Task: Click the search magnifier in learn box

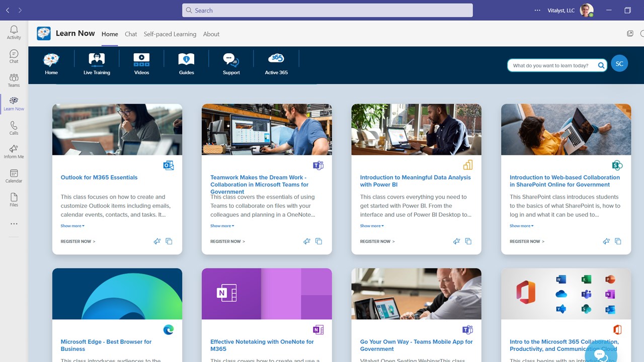Action: pos(601,65)
